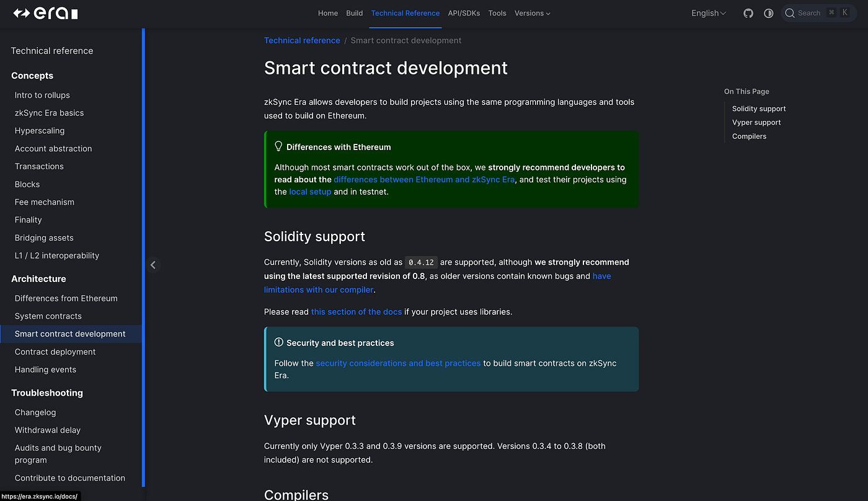Click the search magnifier icon
Image resolution: width=868 pixels, height=501 pixels.
pos(789,12)
